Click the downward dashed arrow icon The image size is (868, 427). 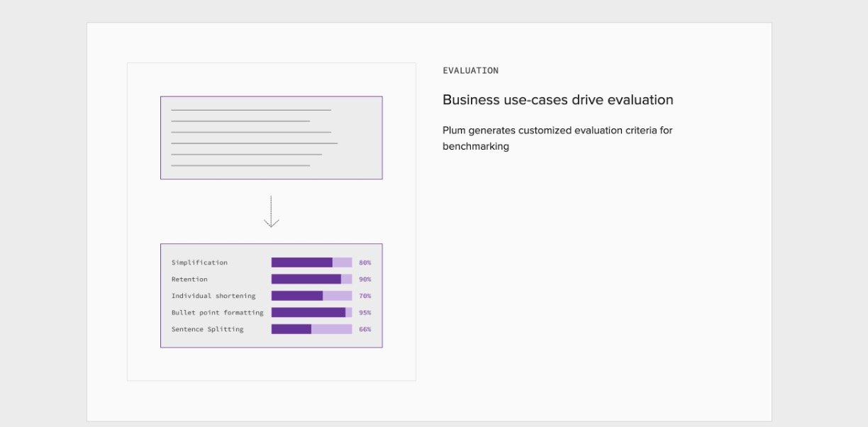point(271,211)
